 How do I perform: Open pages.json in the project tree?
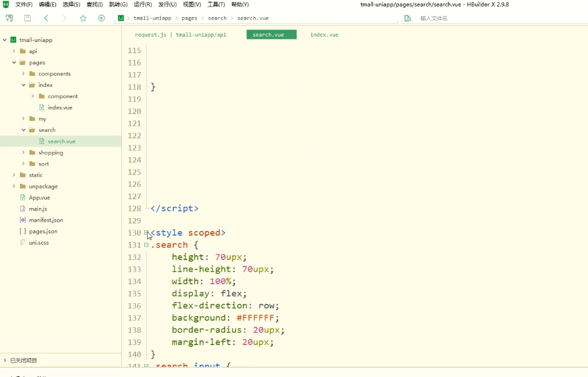tap(43, 231)
